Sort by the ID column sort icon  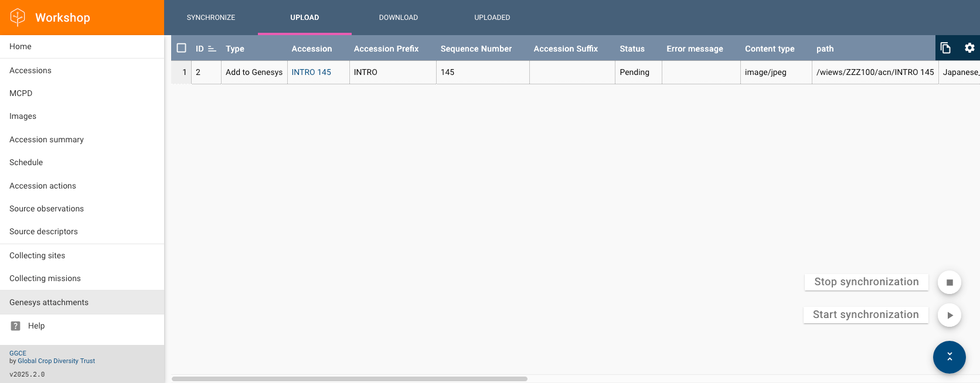click(212, 49)
